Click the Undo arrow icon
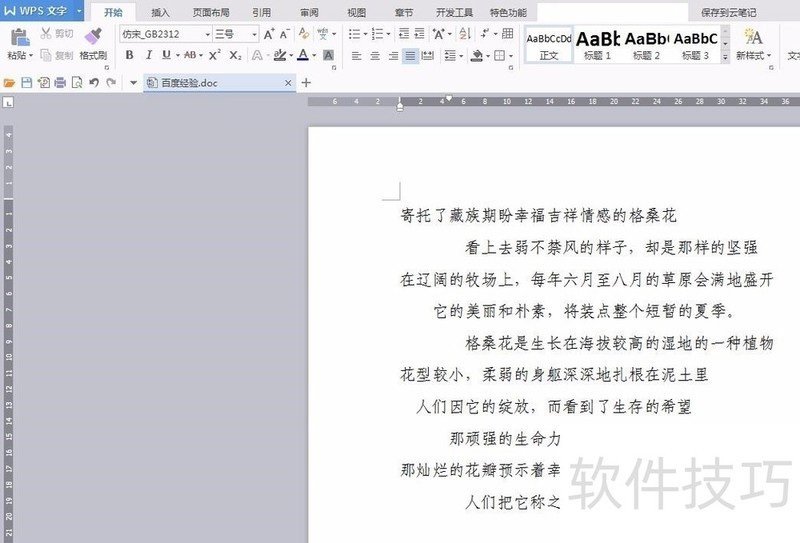Image resolution: width=800 pixels, height=543 pixels. (93, 82)
